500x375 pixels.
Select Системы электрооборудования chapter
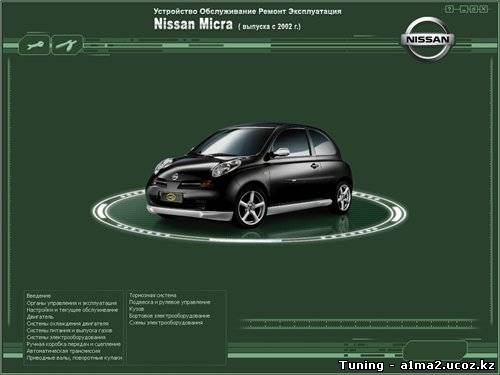click(66, 337)
